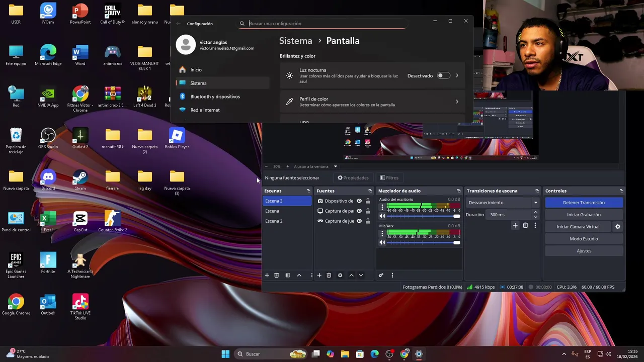Enable Modo Estudio
644x362 pixels.
pyautogui.click(x=584, y=239)
